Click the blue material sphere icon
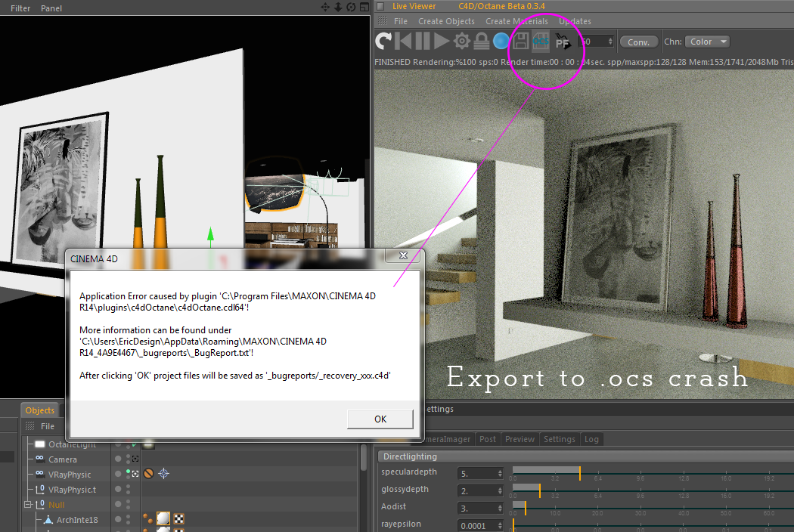Screen dimensions: 794x532 tap(501, 41)
